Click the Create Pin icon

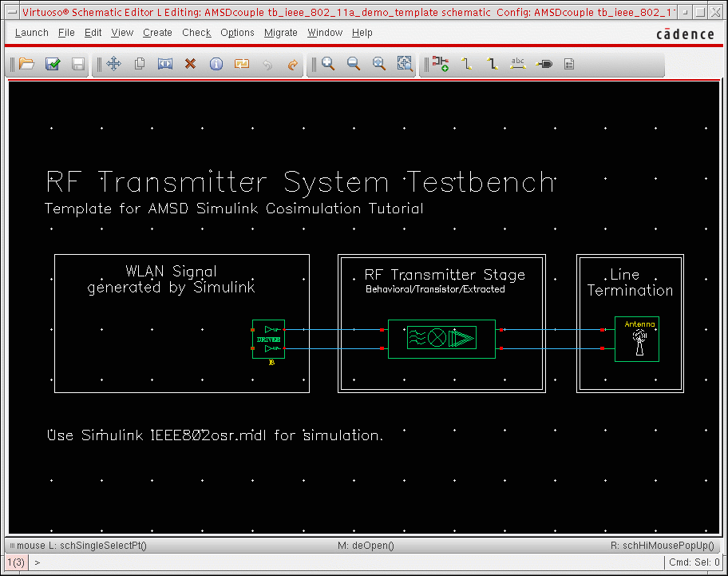tap(544, 64)
